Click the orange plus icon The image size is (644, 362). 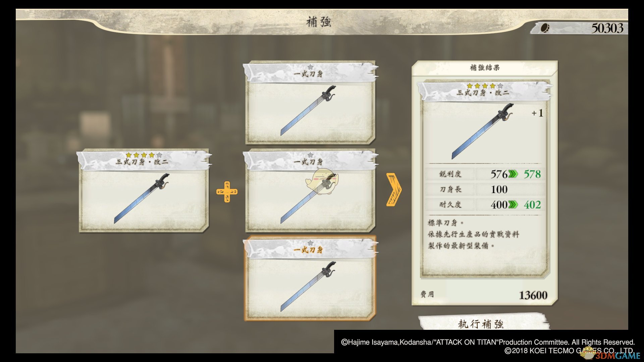tap(227, 192)
